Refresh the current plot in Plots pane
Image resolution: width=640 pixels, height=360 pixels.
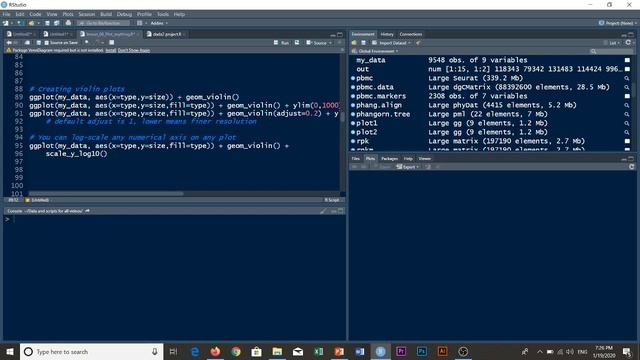point(631,167)
